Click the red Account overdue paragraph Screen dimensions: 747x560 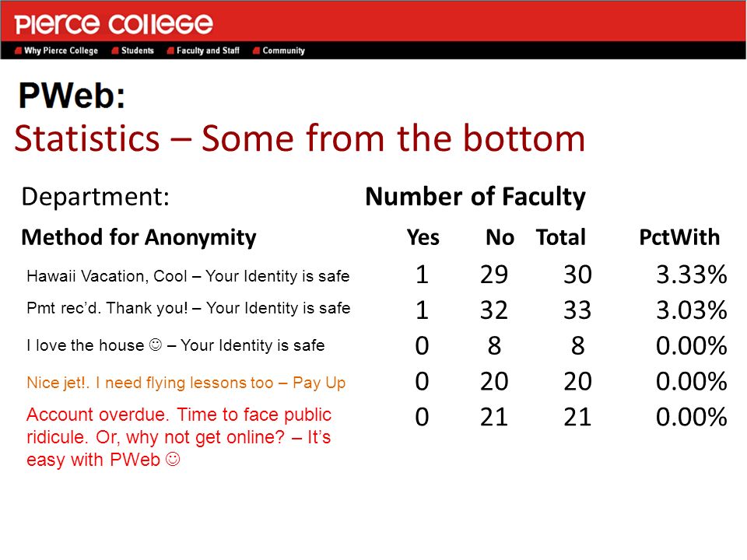click(179, 437)
